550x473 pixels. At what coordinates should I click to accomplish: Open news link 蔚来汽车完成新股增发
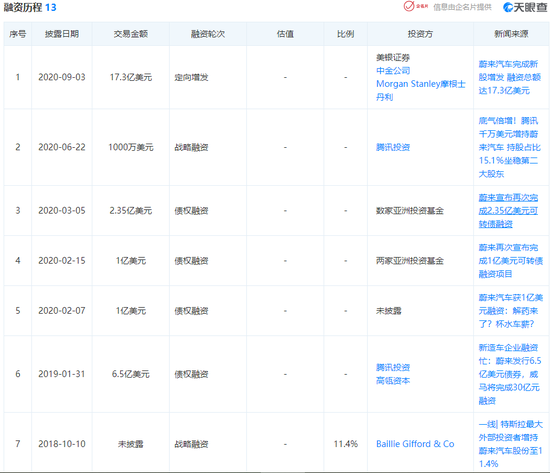click(x=510, y=77)
